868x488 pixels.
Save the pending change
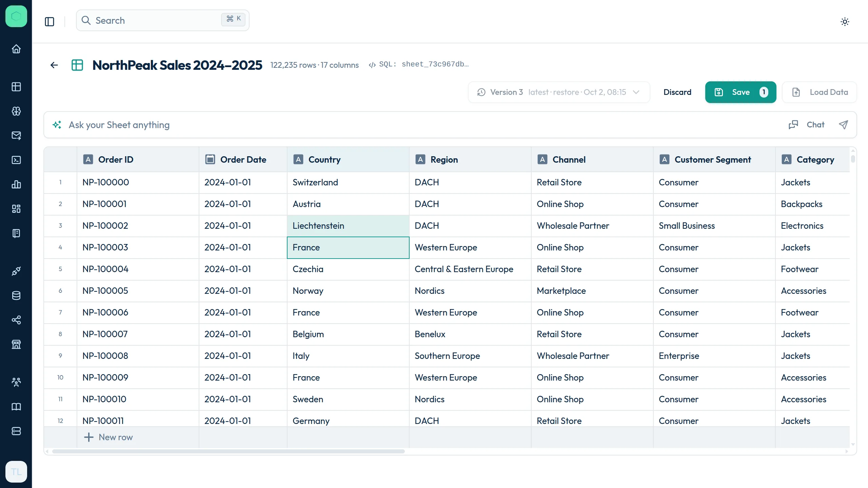[x=741, y=92]
